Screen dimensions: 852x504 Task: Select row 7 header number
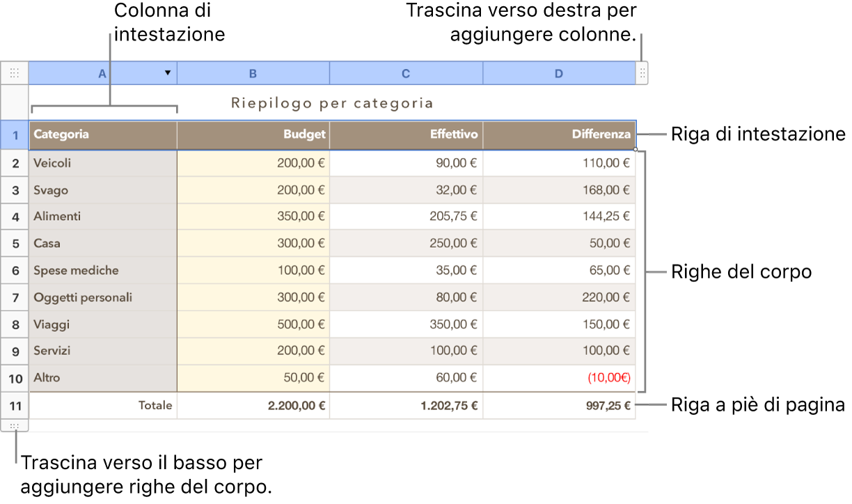15,298
